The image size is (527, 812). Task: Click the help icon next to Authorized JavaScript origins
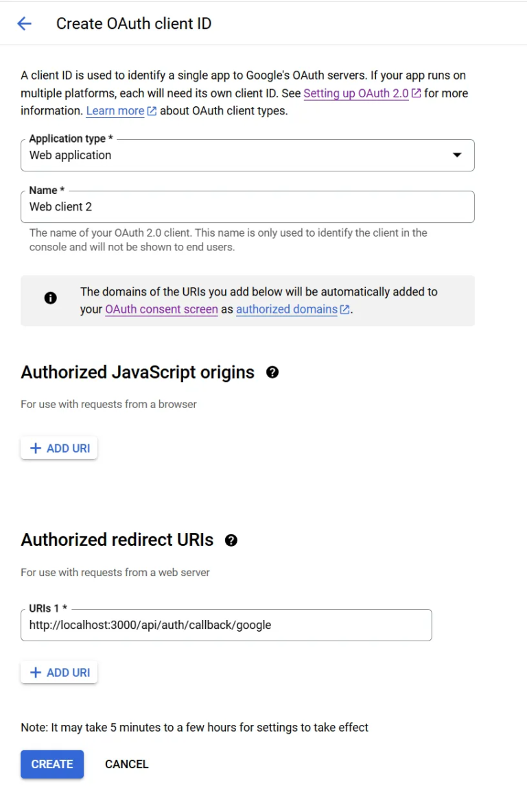272,372
